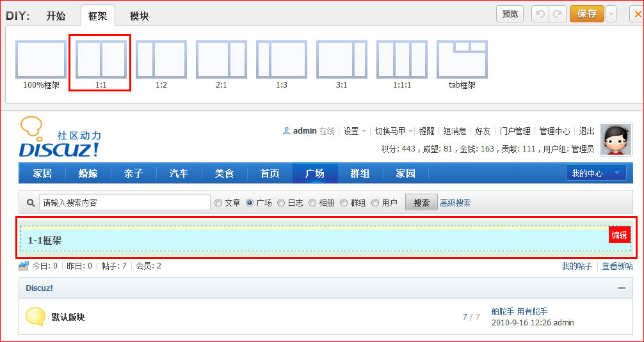Click the red 编辑 button on 1-1框架
644x342 pixels.
(619, 235)
